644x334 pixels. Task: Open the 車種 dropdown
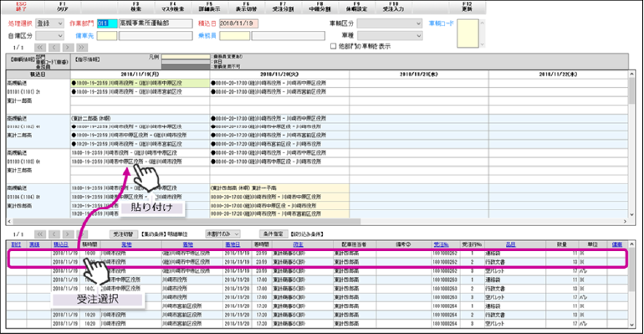pyautogui.click(x=390, y=36)
